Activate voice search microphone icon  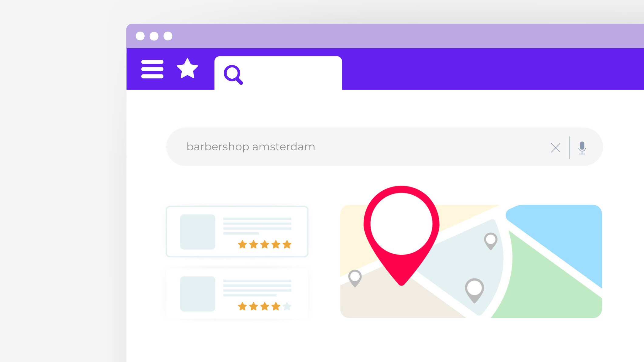point(582,148)
